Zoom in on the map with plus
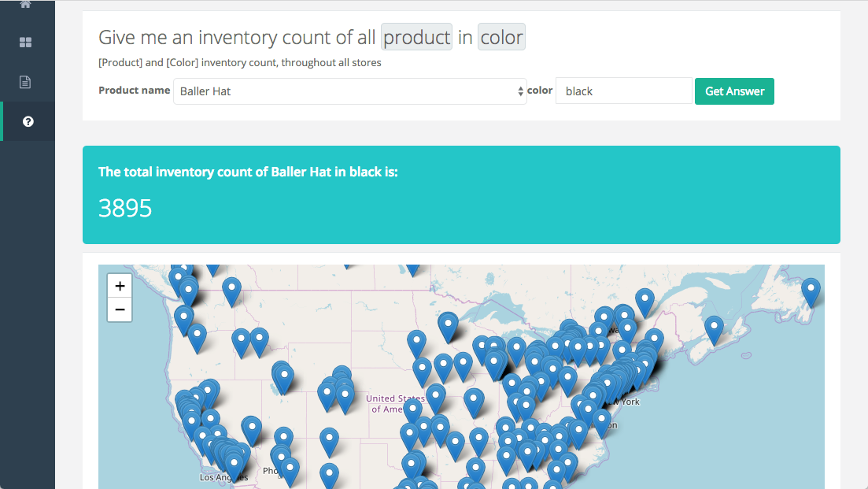The image size is (868, 489). click(x=120, y=287)
